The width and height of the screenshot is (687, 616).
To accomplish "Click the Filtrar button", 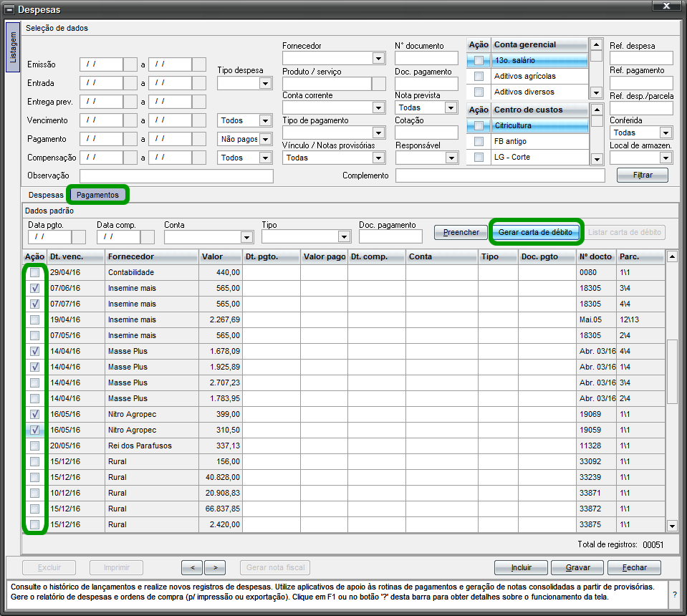I will 643,175.
